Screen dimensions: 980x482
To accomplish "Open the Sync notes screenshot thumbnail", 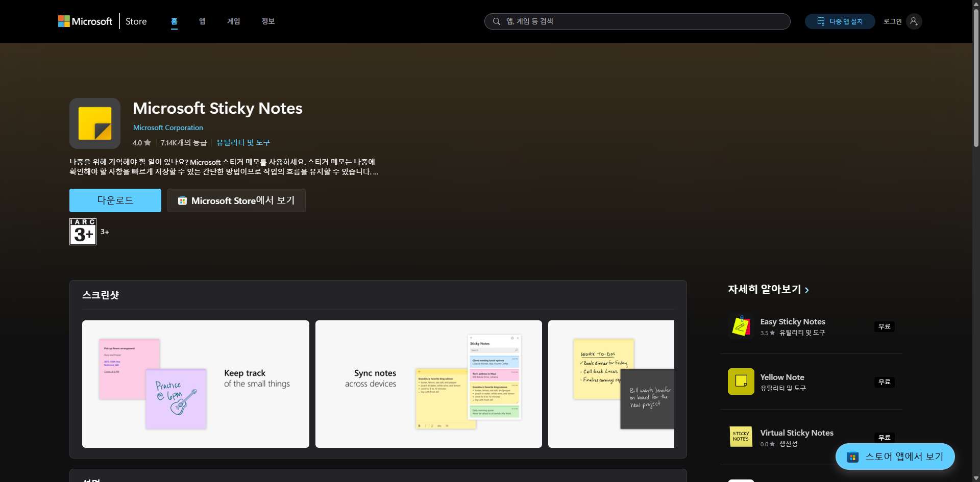I will [429, 384].
